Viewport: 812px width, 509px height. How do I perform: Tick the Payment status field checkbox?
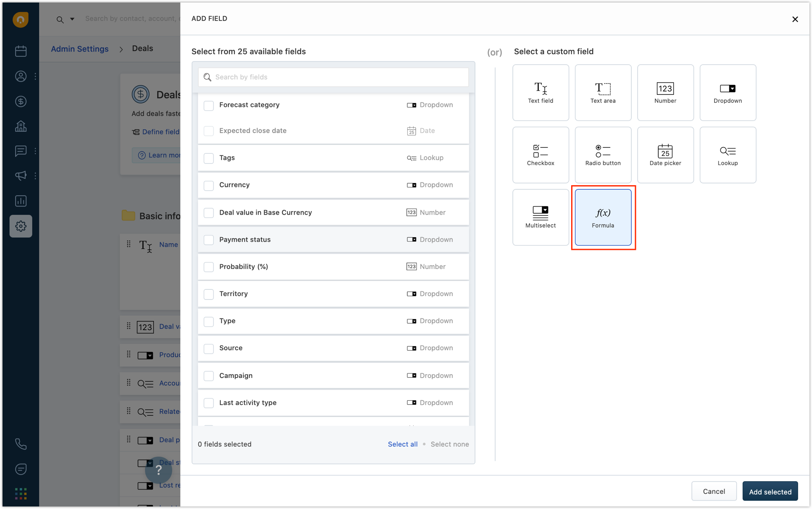click(208, 240)
